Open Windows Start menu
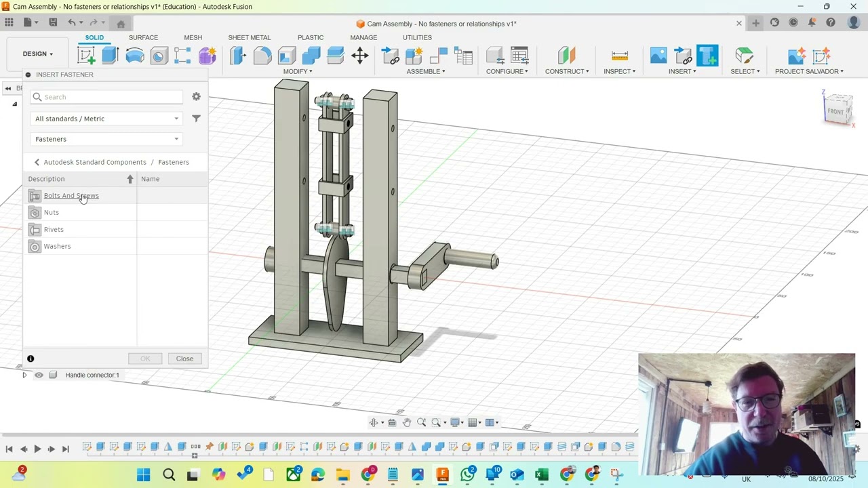This screenshot has height=488, width=868. point(144,474)
